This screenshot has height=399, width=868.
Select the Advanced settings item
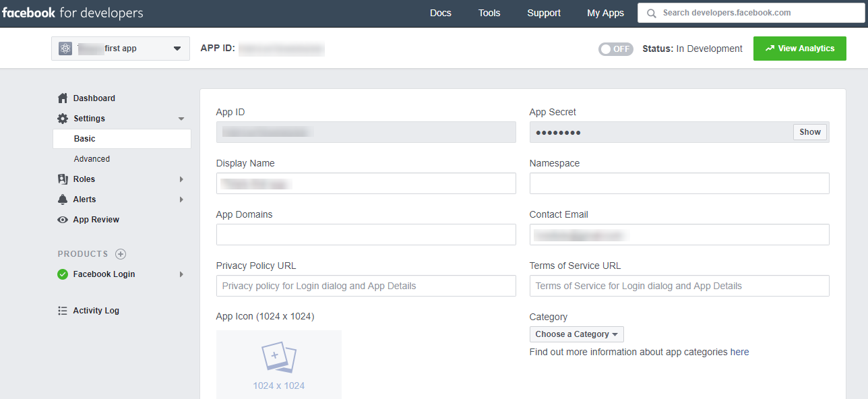point(92,159)
